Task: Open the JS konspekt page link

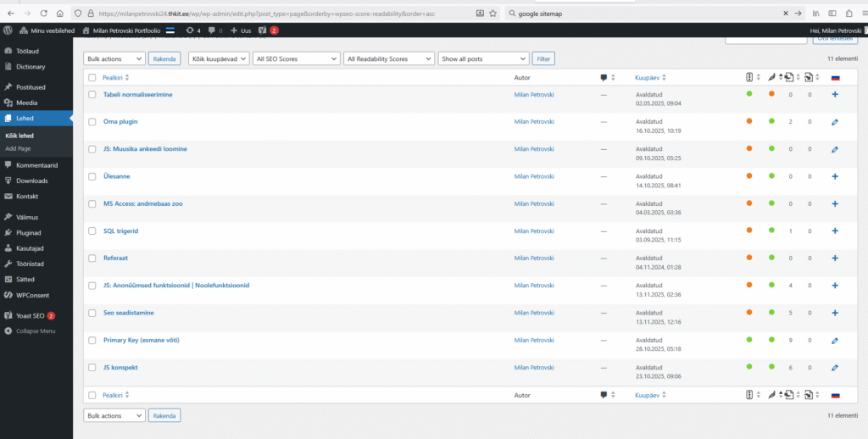Action: coord(120,367)
